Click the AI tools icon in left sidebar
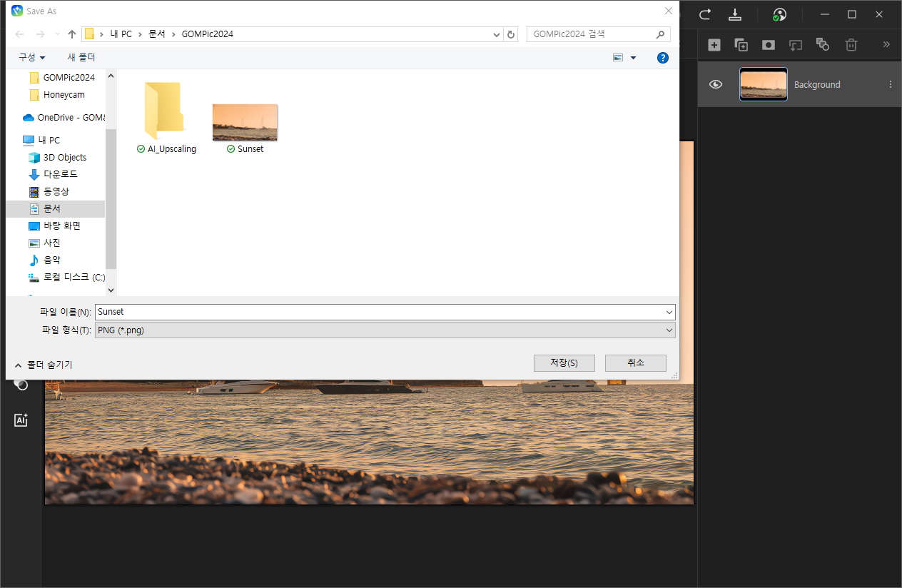 point(21,420)
